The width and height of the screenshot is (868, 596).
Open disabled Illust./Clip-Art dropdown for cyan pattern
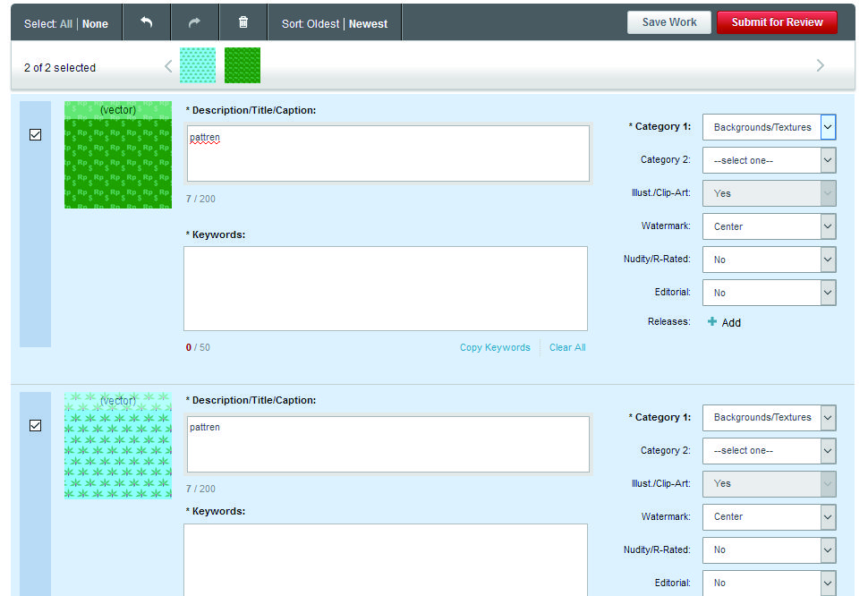coord(770,483)
